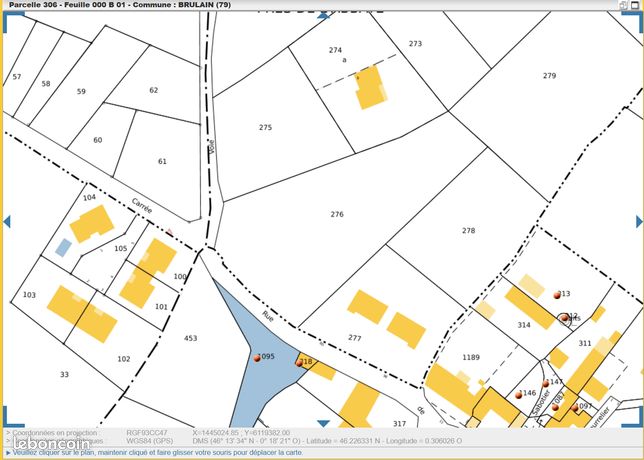Image resolution: width=644 pixels, height=460 pixels.
Task: Click the detach window icon at top right
Action: click(x=623, y=5)
